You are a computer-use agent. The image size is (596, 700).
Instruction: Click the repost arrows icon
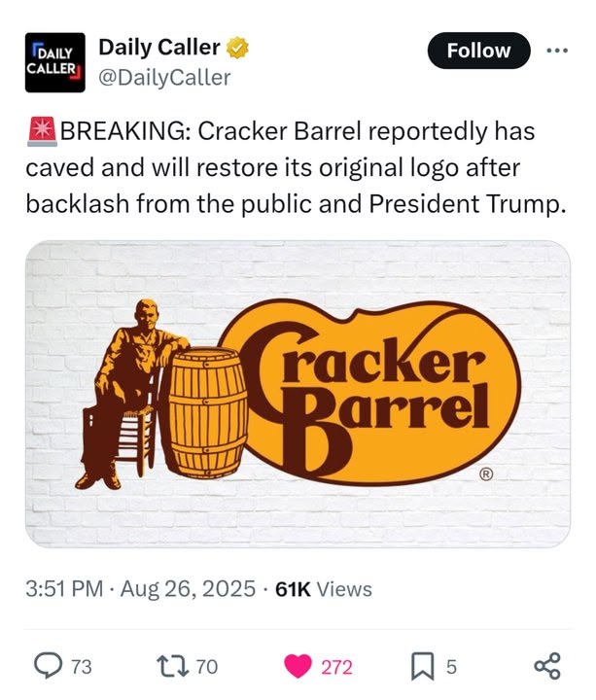(173, 666)
